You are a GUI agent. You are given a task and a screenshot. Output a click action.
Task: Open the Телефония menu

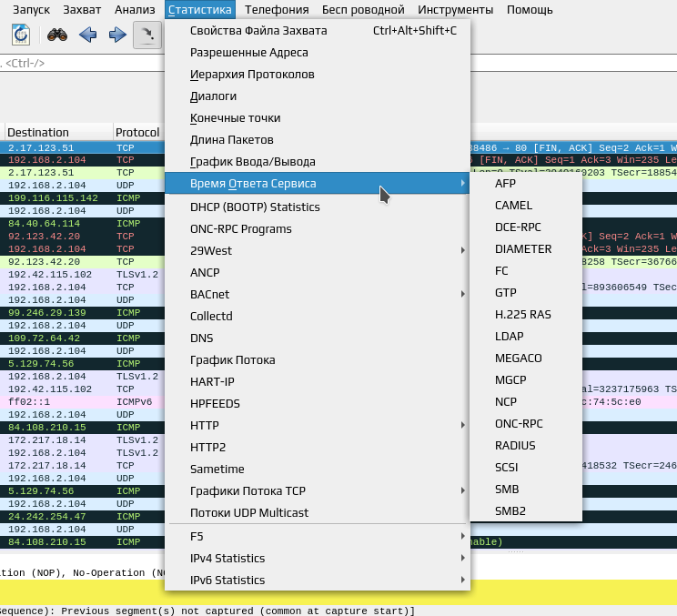pos(277,9)
